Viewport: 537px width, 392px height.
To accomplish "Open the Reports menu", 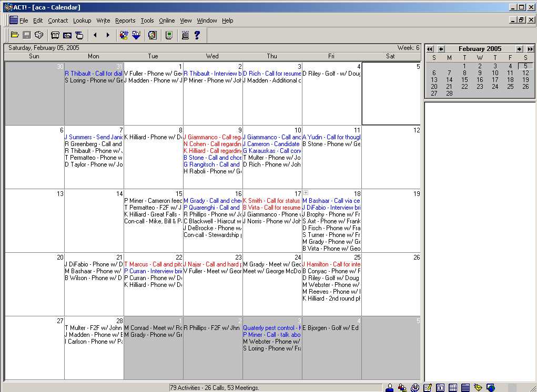I will pyautogui.click(x=125, y=20).
